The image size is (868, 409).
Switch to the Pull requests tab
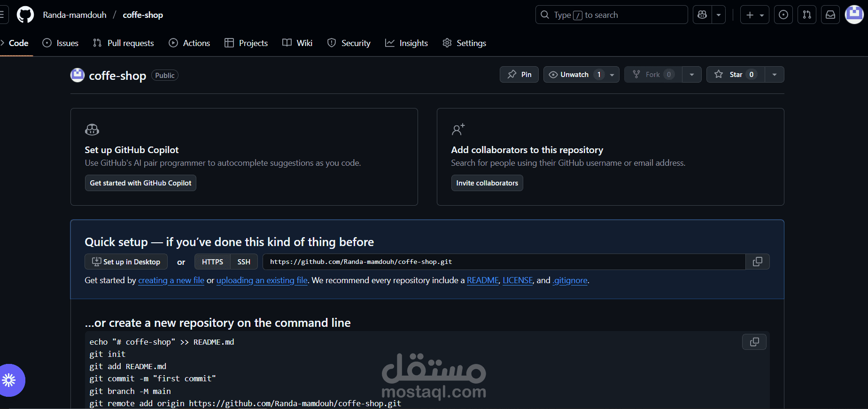tap(124, 43)
